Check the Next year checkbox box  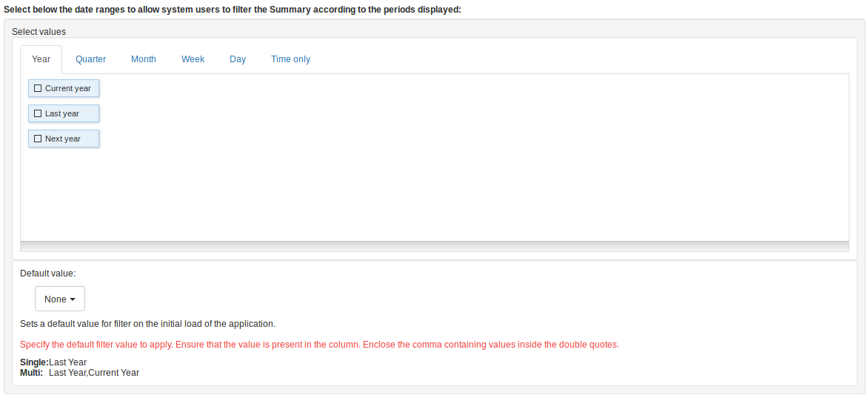[38, 139]
